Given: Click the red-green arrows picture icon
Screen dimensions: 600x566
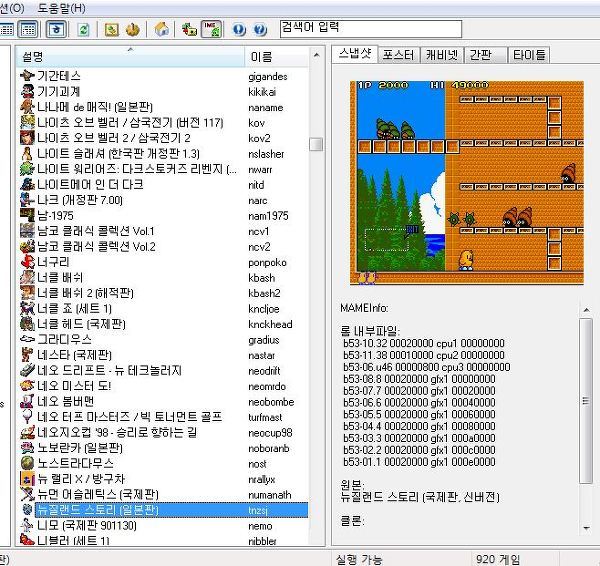Looking at the screenshot, I should pos(189,30).
